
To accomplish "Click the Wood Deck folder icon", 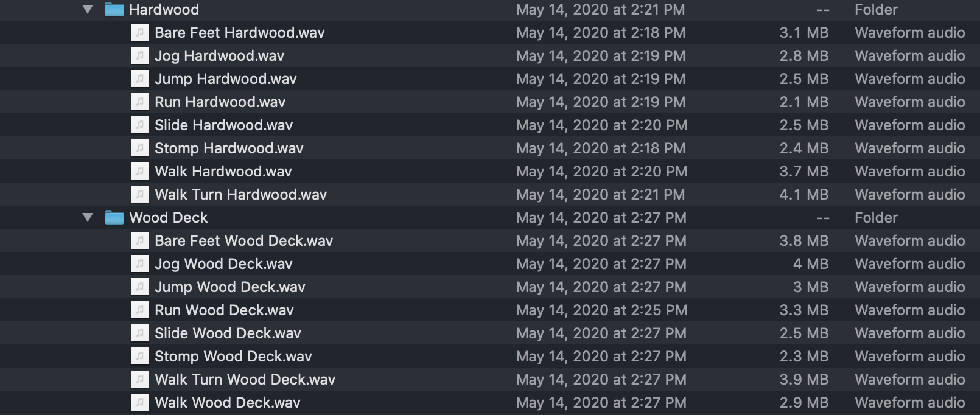I will [114, 217].
